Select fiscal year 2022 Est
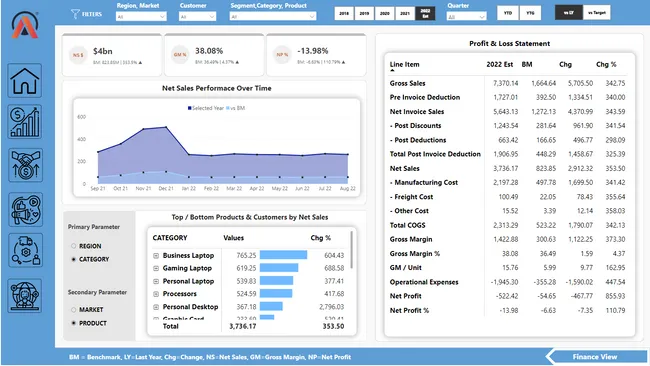Image resolution: width=650 pixels, height=366 pixels. click(425, 13)
